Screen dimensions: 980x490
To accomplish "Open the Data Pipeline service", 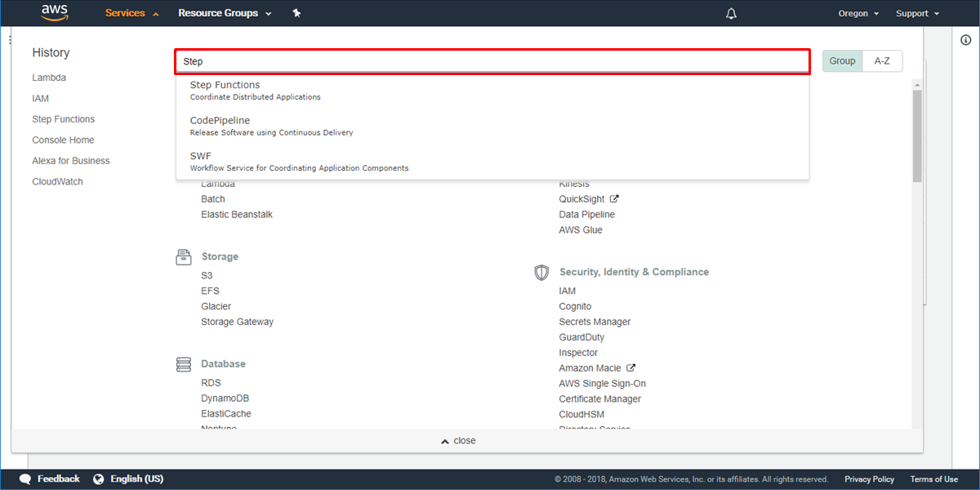I will [587, 215].
